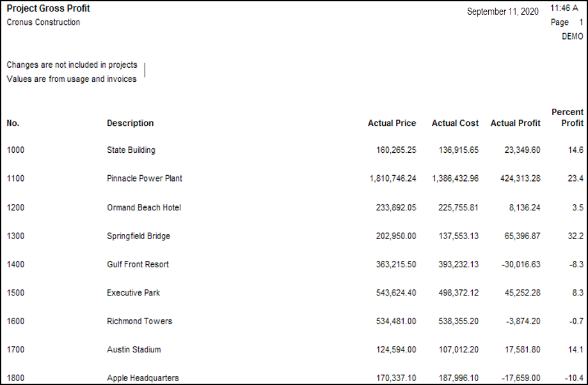Viewport: 588px width, 385px height.
Task: Click the Actual Price column header
Action: [x=392, y=123]
